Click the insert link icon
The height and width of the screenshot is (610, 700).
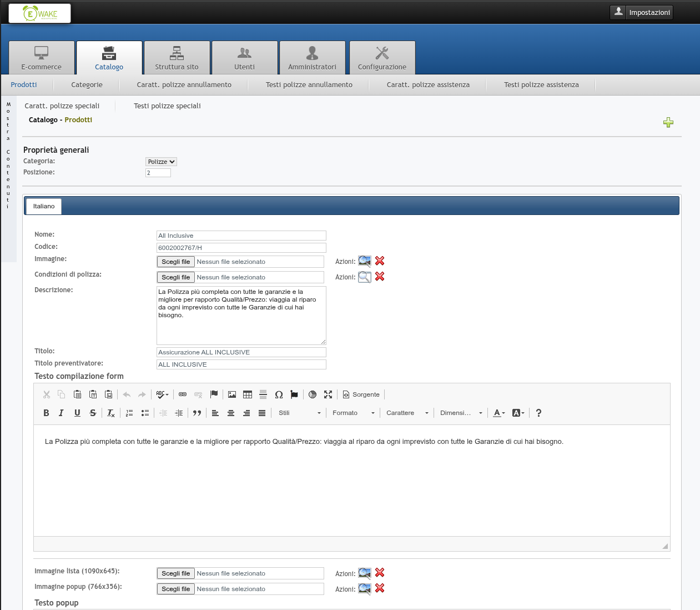tap(183, 394)
